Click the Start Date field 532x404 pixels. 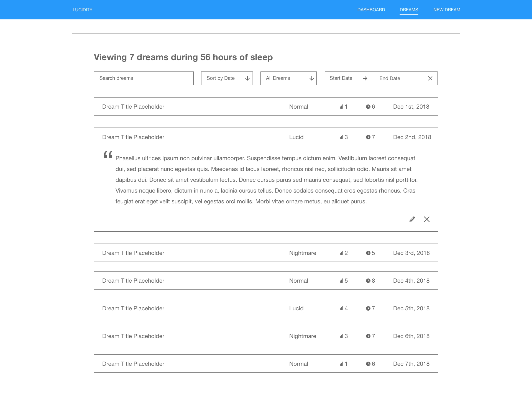click(341, 78)
